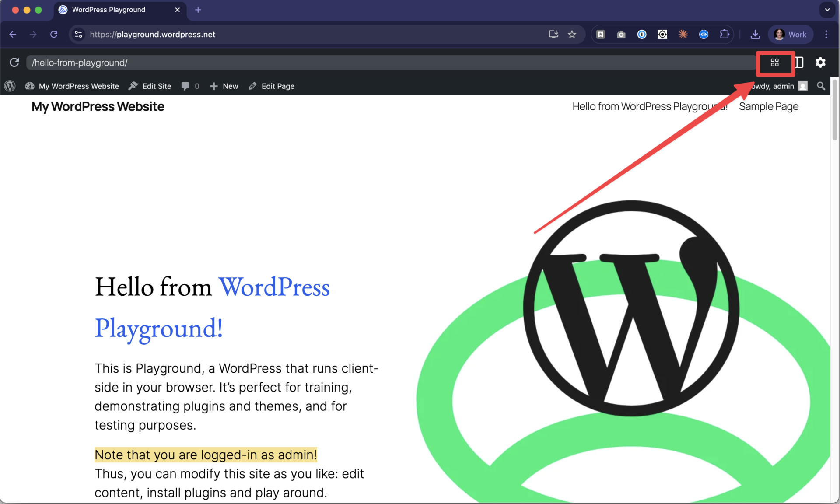
Task: Open the New menu in admin bar
Action: tap(224, 86)
